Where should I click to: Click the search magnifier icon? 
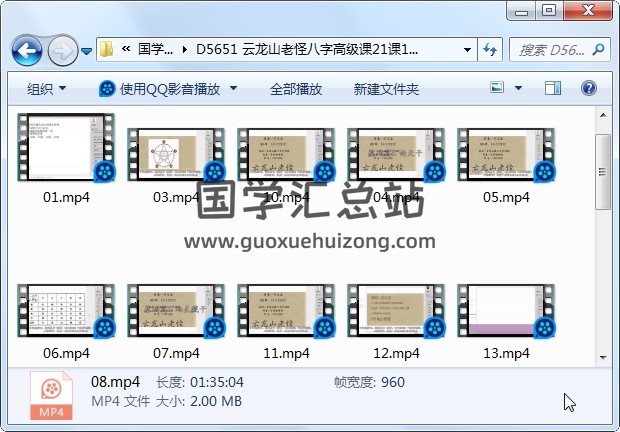[x=599, y=49]
